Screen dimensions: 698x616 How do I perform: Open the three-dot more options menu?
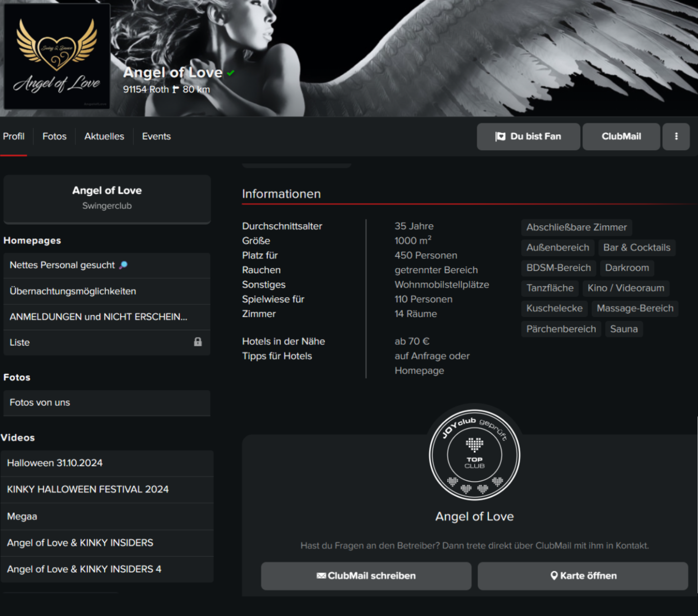[x=676, y=136]
